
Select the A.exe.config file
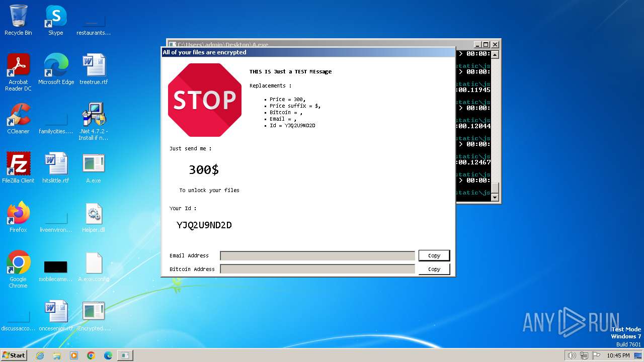(x=94, y=266)
